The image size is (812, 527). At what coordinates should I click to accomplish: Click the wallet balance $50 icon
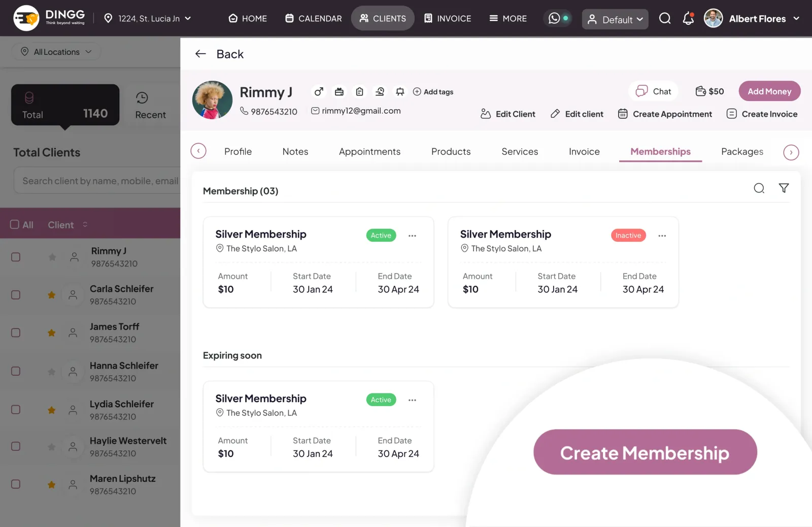click(701, 91)
